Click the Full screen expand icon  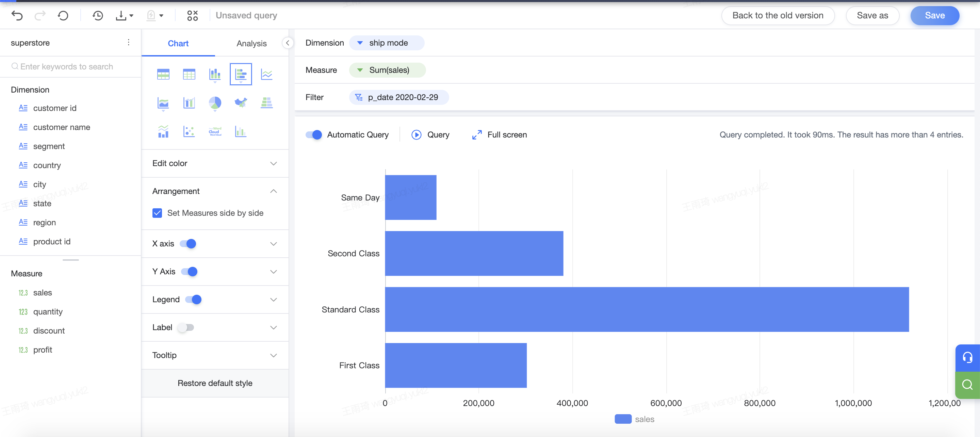click(477, 135)
